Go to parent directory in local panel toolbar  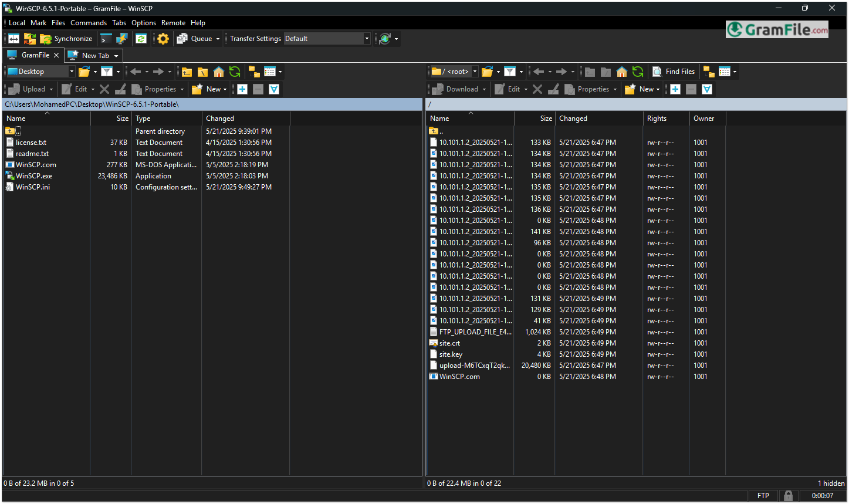pyautogui.click(x=187, y=72)
